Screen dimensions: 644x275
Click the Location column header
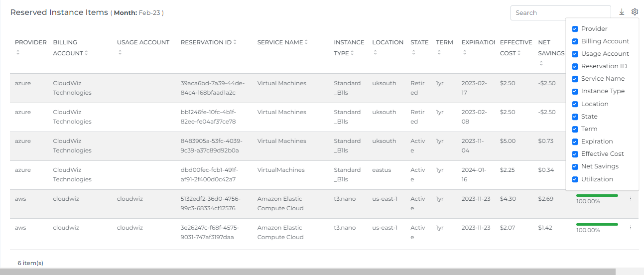click(x=387, y=42)
